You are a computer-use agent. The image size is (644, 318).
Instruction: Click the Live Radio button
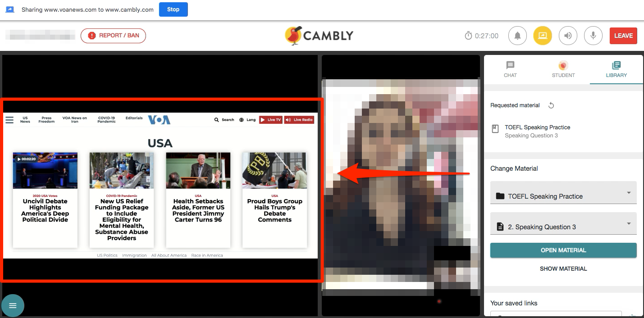[x=299, y=120]
